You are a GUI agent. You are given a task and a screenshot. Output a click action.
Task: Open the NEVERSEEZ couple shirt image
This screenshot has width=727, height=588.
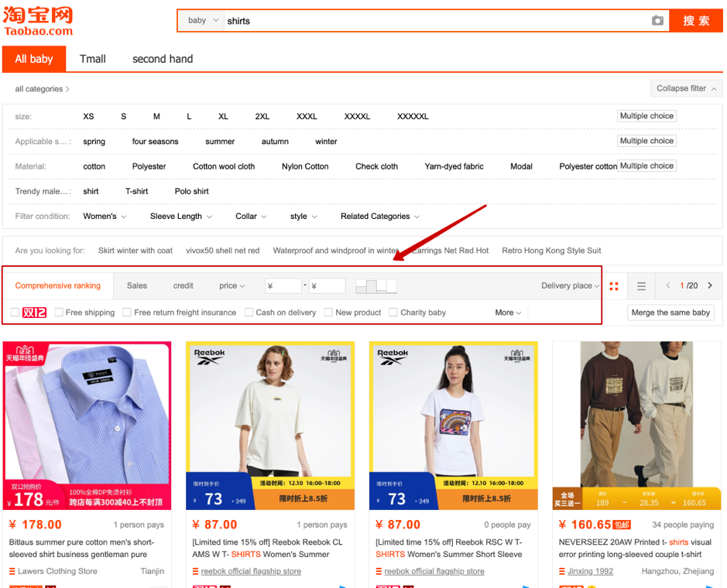coord(636,426)
